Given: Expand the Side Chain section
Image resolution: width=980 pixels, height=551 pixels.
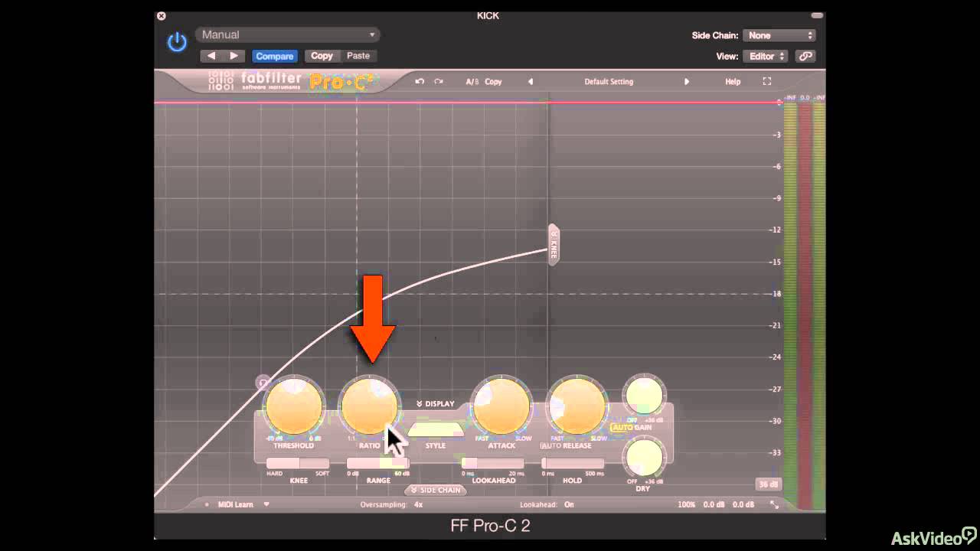Looking at the screenshot, I should (436, 490).
